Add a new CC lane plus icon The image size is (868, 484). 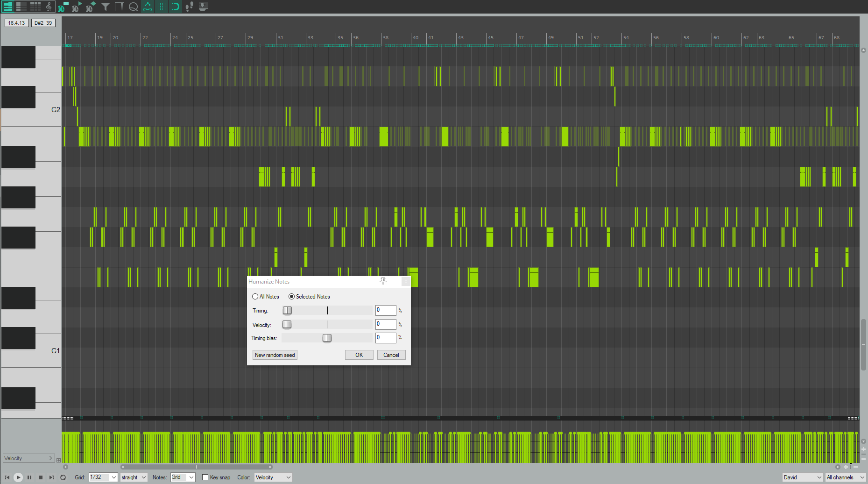point(58,460)
